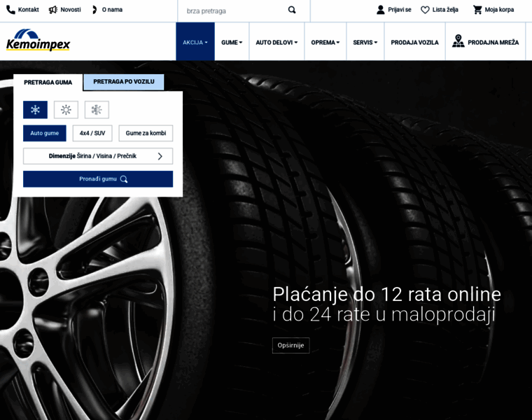Viewport: 532px width, 420px height.
Task: Click the Plaćanje do 12 rata online headline
Action: 387,295
